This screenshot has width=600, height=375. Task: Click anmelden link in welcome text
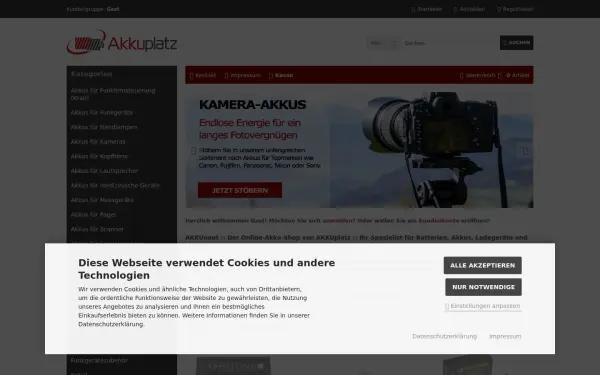(339, 221)
